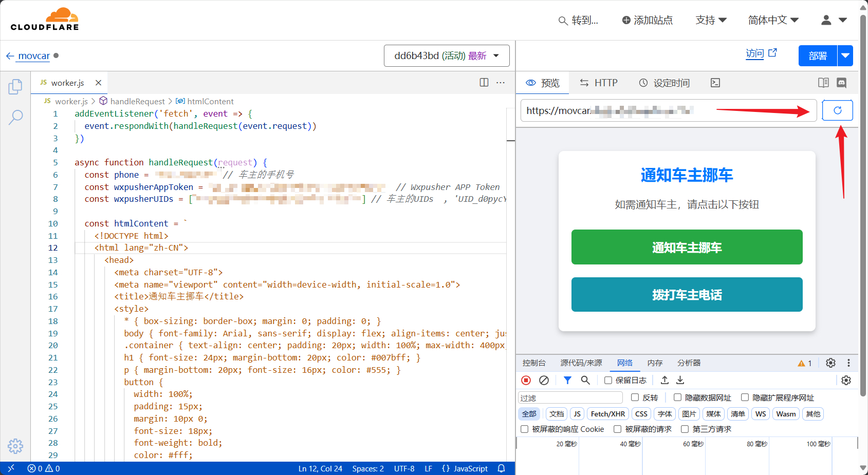The height and width of the screenshot is (475, 868).
Task: Open the Manage gear at sidebar bottom
Action: click(15, 446)
